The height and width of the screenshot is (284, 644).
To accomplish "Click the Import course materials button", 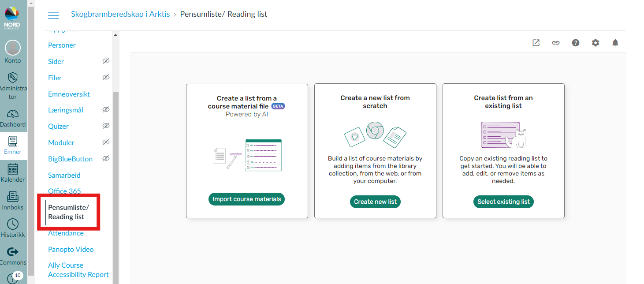I will pyautogui.click(x=247, y=199).
